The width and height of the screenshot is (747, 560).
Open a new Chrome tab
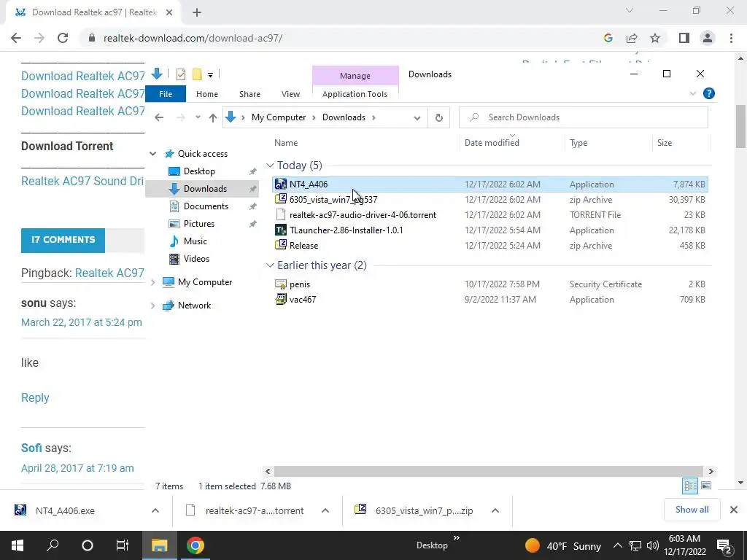197,12
